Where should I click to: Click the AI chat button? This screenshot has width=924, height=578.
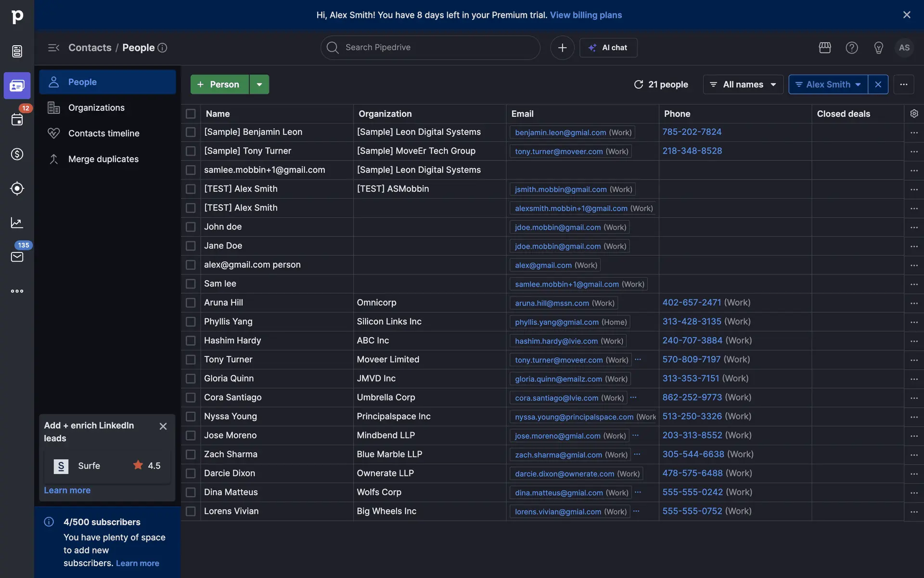(608, 48)
